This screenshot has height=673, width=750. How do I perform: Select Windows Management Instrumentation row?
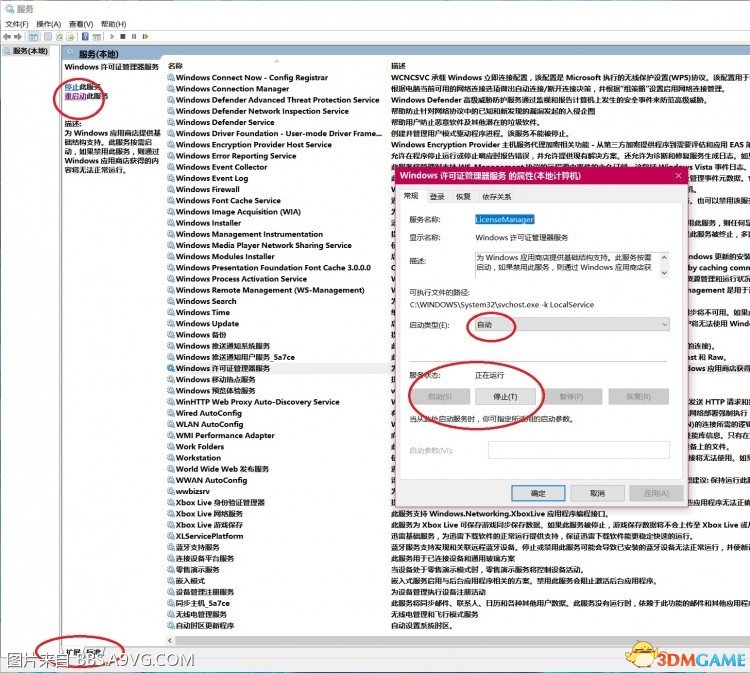pyautogui.click(x=249, y=234)
